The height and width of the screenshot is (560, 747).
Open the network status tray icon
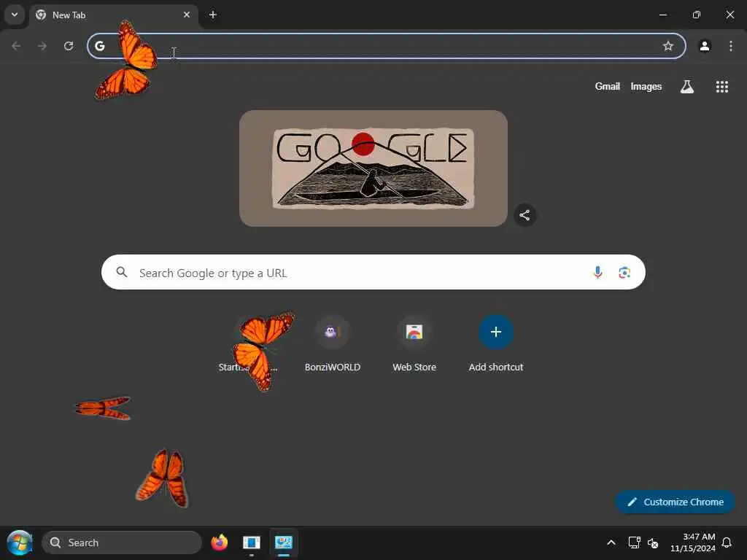pos(634,542)
